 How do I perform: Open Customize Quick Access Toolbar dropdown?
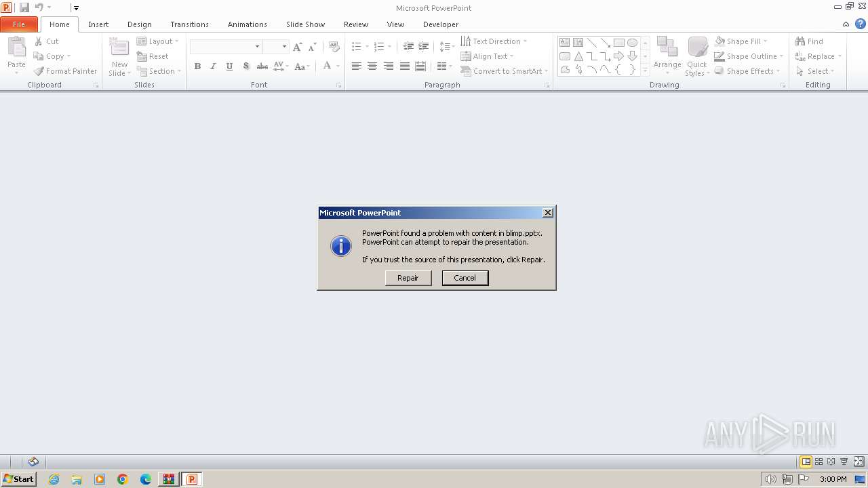point(76,8)
